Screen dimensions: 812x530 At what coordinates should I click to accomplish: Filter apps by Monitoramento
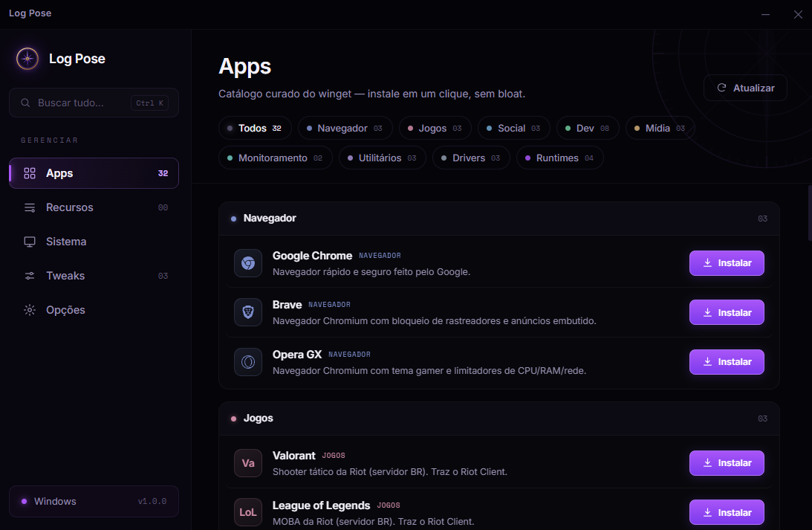tap(276, 158)
